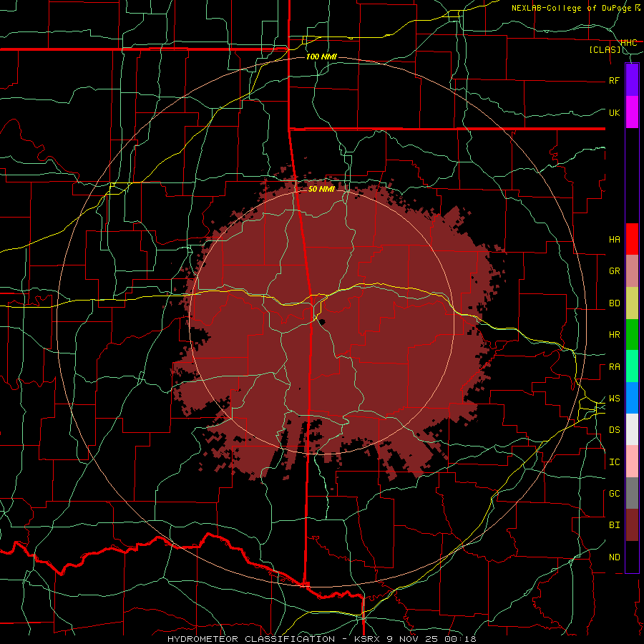Click the BI legend label
644x644 pixels.
[x=614, y=525]
